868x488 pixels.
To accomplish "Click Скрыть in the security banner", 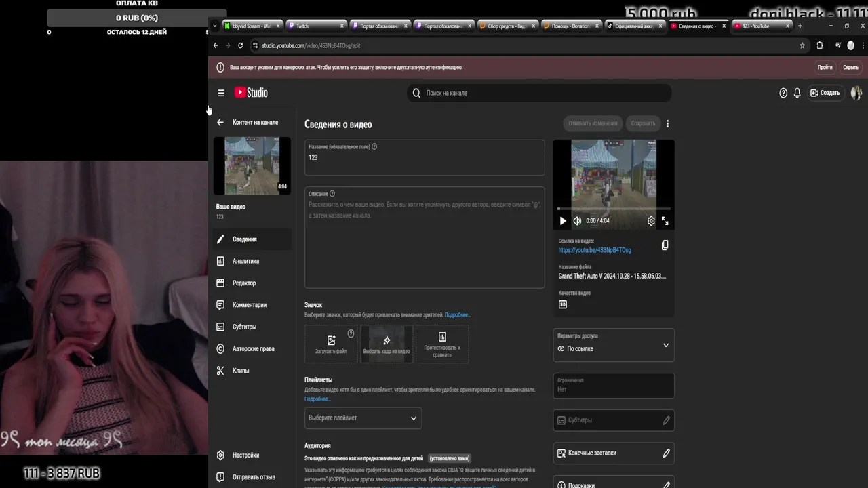I will 850,68.
